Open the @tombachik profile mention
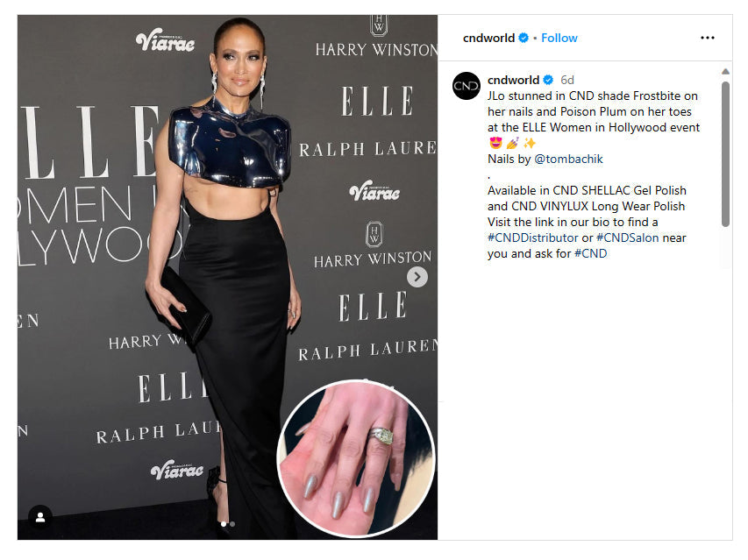Viewport: 748px width, 560px height. [x=568, y=159]
